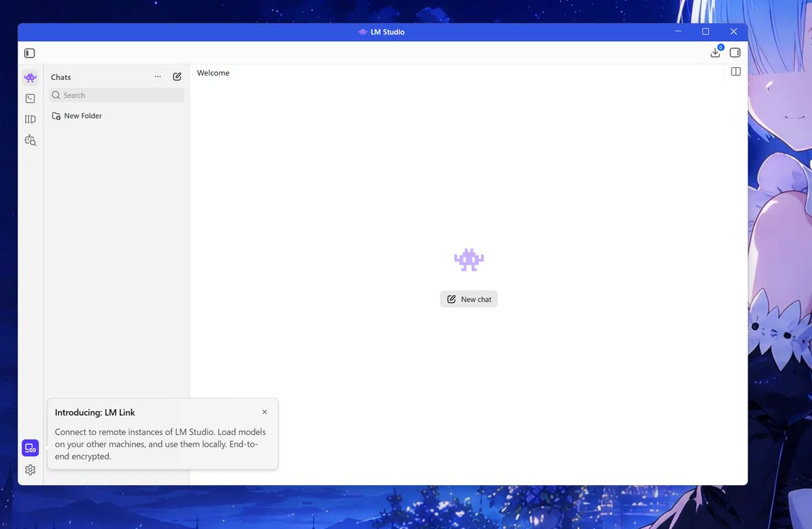Image resolution: width=812 pixels, height=529 pixels.
Task: Select the Welcome tab
Action: click(x=213, y=72)
